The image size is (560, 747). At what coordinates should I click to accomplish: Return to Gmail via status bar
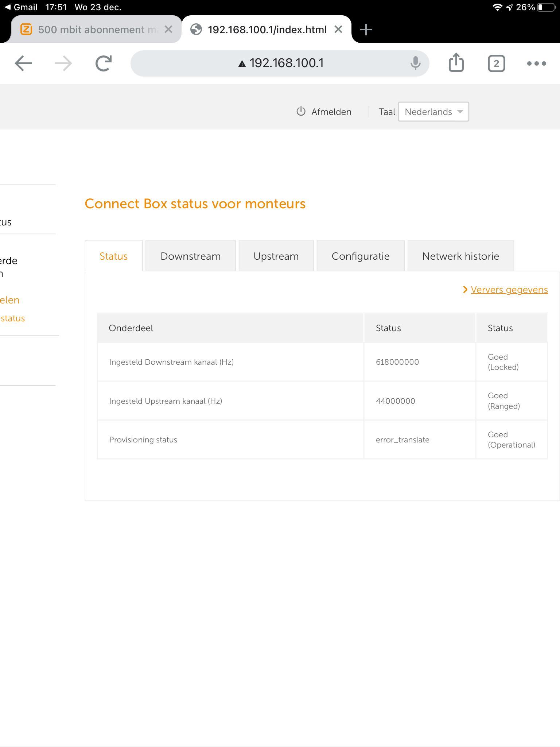pos(21,7)
